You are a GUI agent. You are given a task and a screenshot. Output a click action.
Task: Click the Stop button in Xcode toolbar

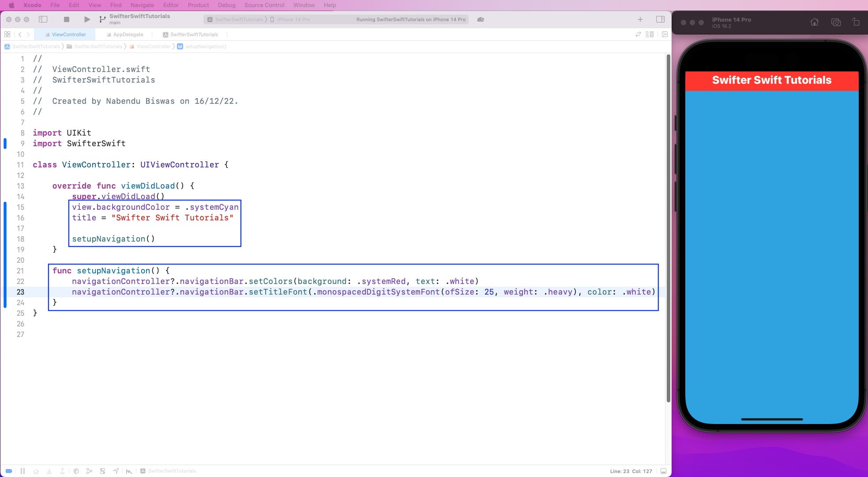click(67, 19)
